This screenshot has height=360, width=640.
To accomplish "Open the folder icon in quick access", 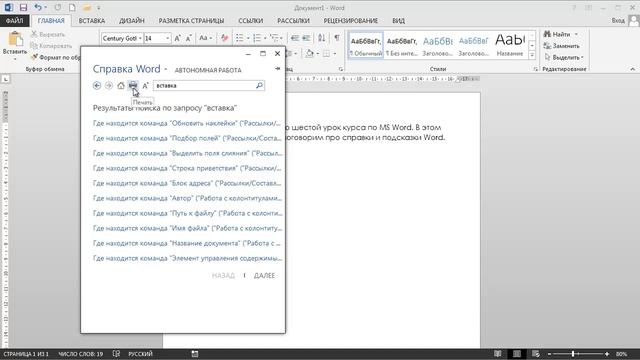I will tap(86, 7).
